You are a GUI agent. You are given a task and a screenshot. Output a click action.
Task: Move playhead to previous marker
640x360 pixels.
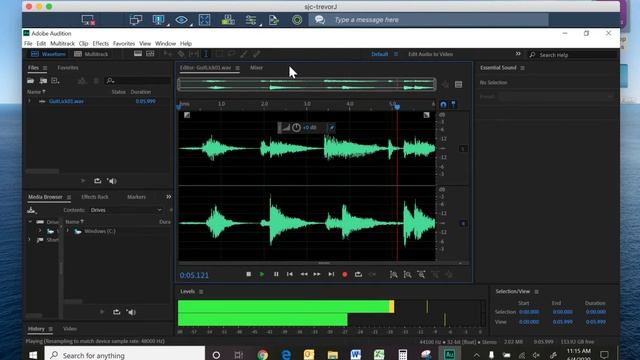(289, 274)
